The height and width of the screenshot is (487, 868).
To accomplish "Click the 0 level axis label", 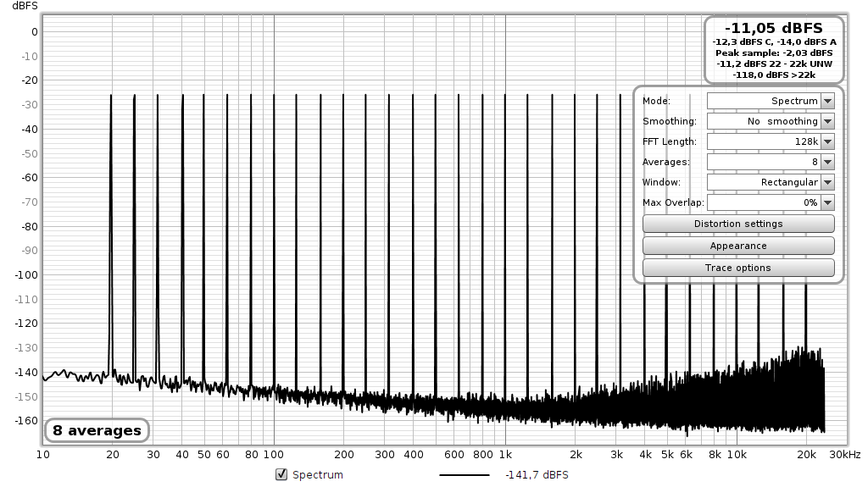I will (x=34, y=32).
